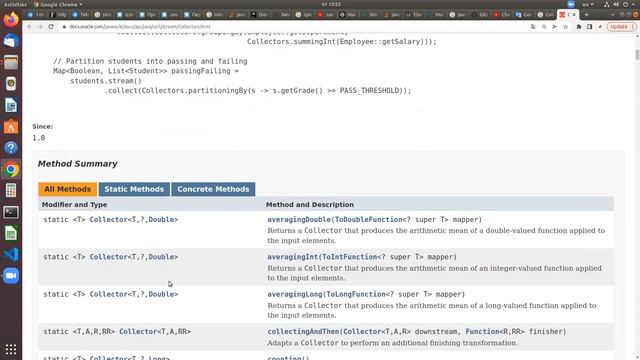The image size is (640, 360).
Task: Expand the Chrome tab search chevron
Action: pyautogui.click(x=612, y=15)
